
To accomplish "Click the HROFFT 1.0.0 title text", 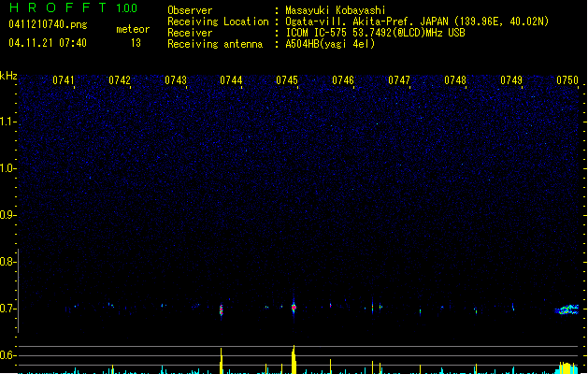I will coord(73,7).
